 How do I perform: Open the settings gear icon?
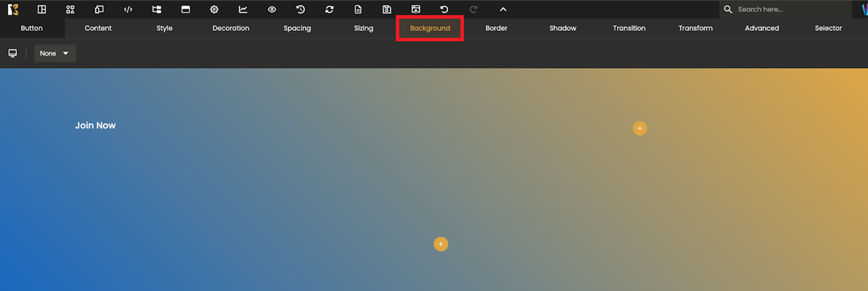[214, 10]
